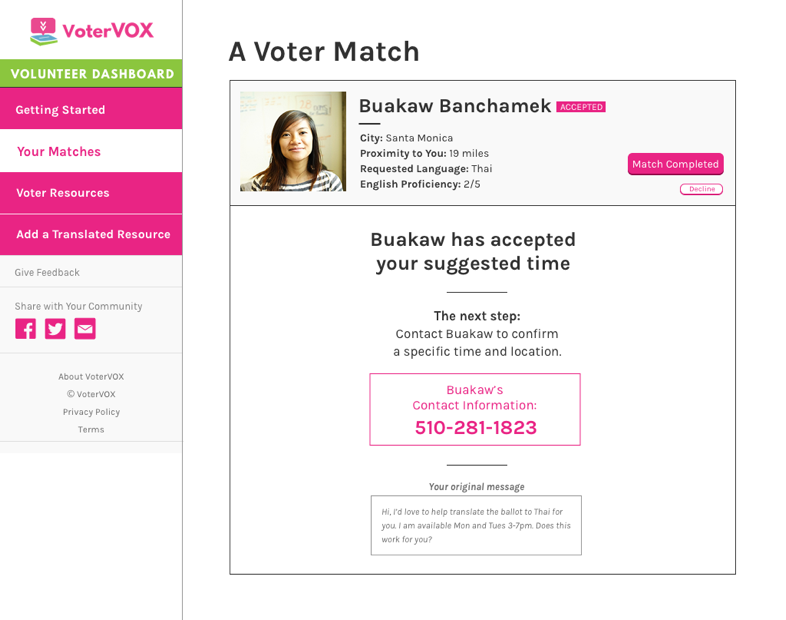Viewport: 786px width, 620px height.
Task: Open the Terms link
Action: [91, 430]
